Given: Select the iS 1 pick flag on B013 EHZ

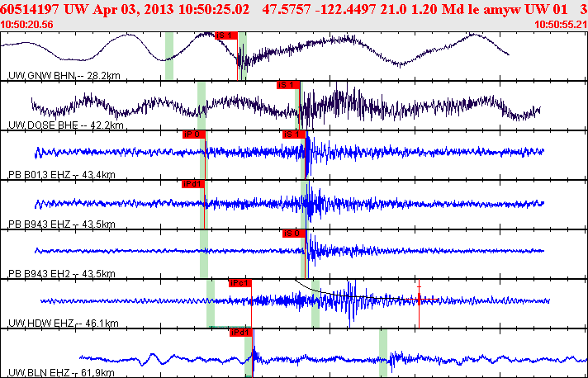Looking at the screenshot, I should pyautogui.click(x=294, y=135).
